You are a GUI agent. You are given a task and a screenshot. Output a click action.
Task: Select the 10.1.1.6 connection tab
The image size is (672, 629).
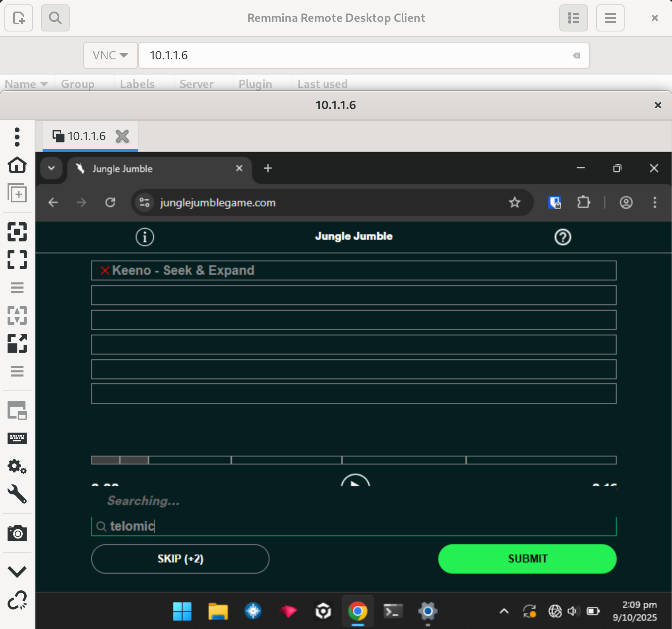click(x=86, y=136)
